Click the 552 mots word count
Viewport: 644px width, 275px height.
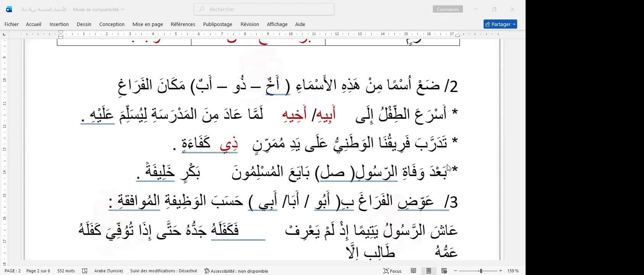(x=66, y=271)
